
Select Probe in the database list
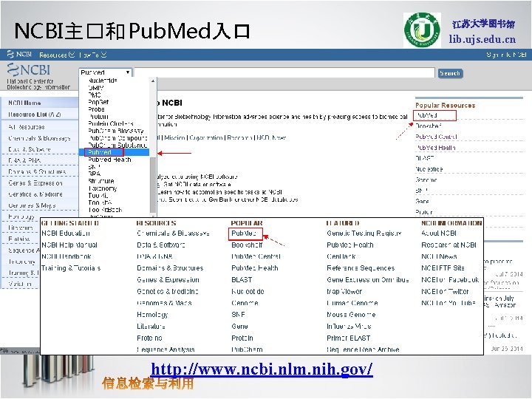(96, 109)
